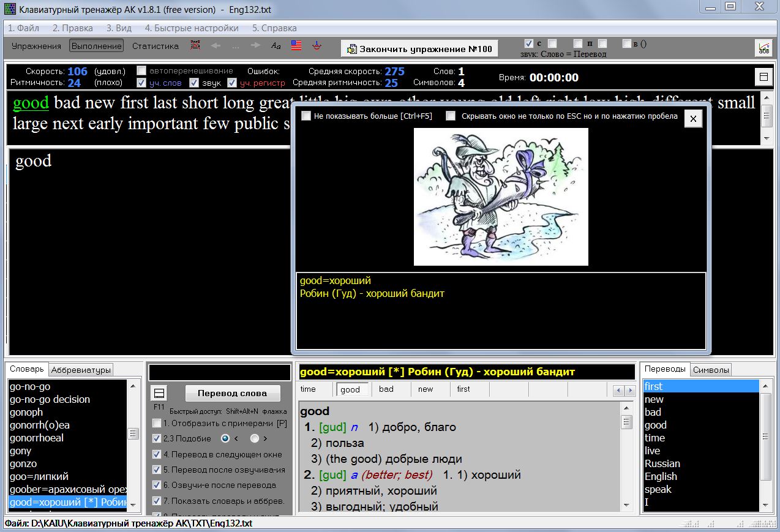Image resolution: width=780 pixels, height=532 pixels.
Task: Uncheck 7. Показать словарь и аббрев.
Action: pyautogui.click(x=157, y=501)
